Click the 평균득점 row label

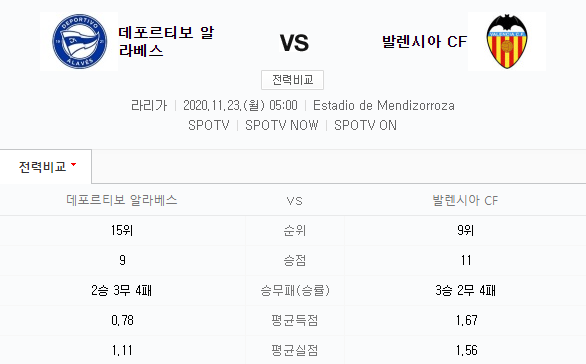point(294,320)
